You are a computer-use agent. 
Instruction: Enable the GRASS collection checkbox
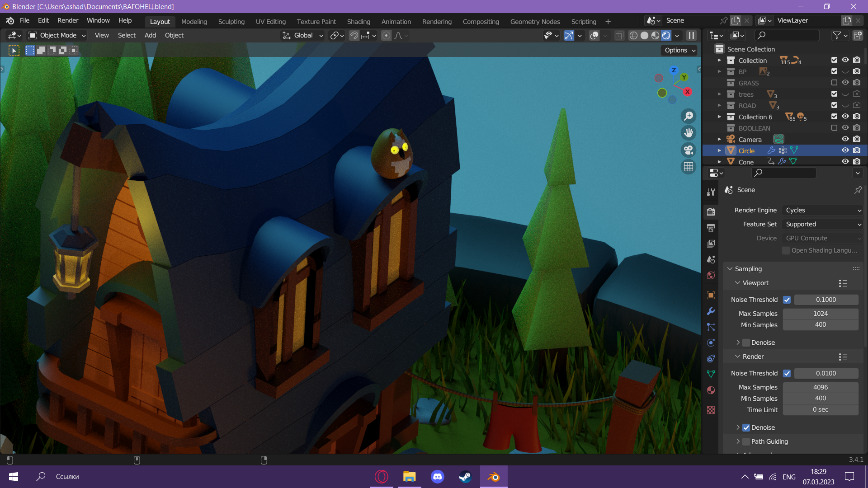[834, 83]
